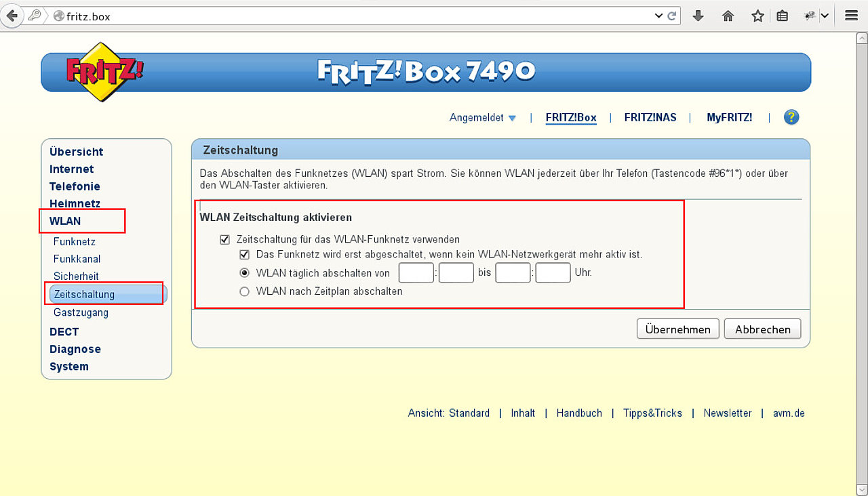Open the DECT menu section
868x496 pixels.
coord(64,332)
